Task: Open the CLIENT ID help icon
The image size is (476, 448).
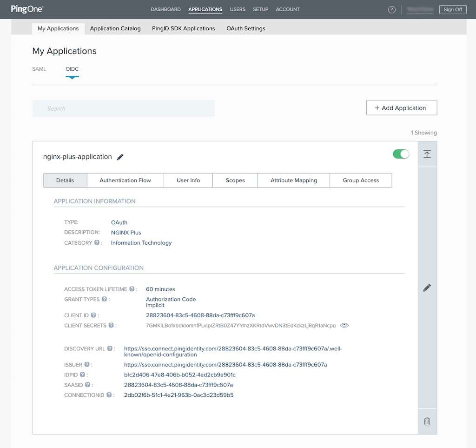Action: click(x=93, y=315)
